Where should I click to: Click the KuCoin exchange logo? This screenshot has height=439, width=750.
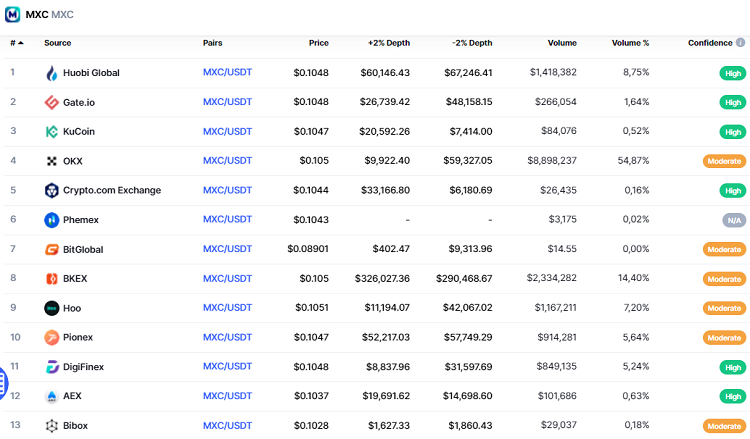(x=52, y=132)
